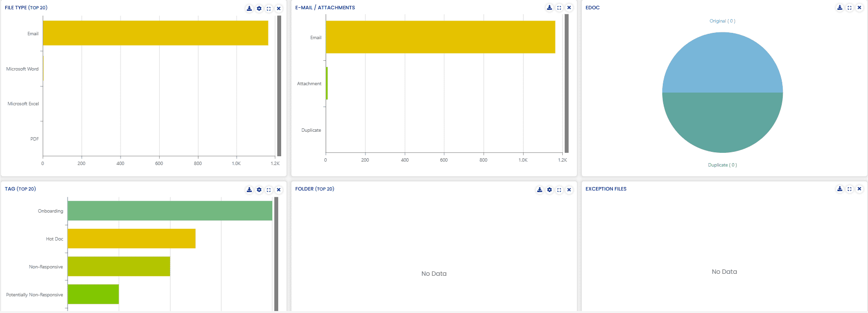Download the E-mail / Attachments chart

pos(550,7)
